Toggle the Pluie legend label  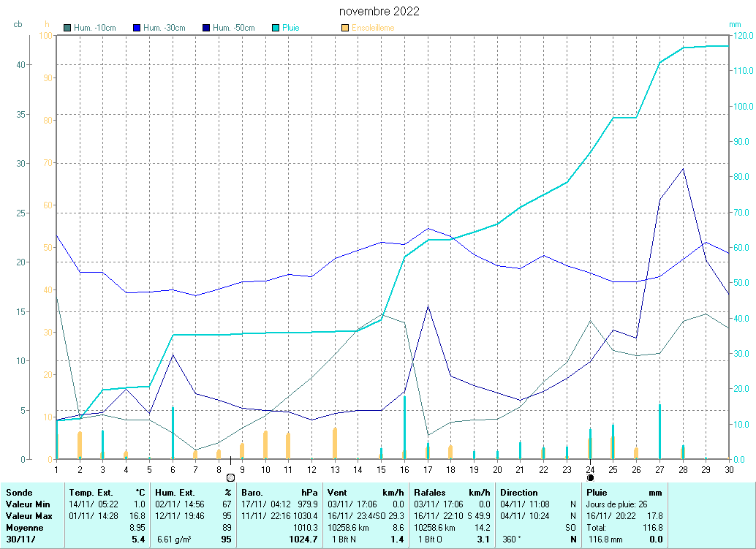click(x=291, y=28)
